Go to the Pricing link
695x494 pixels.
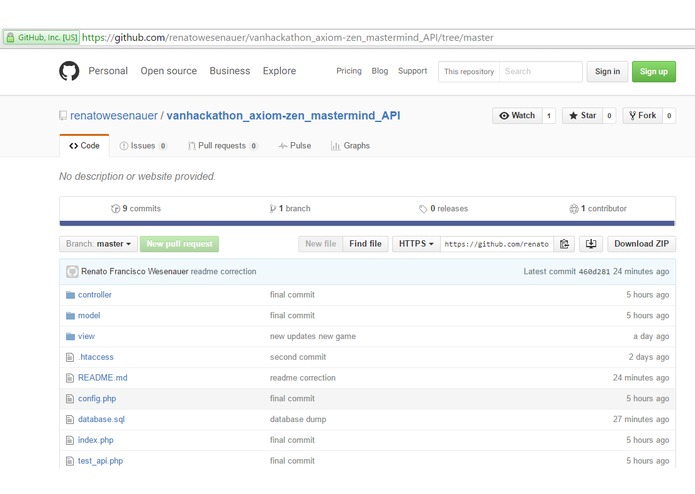point(349,71)
